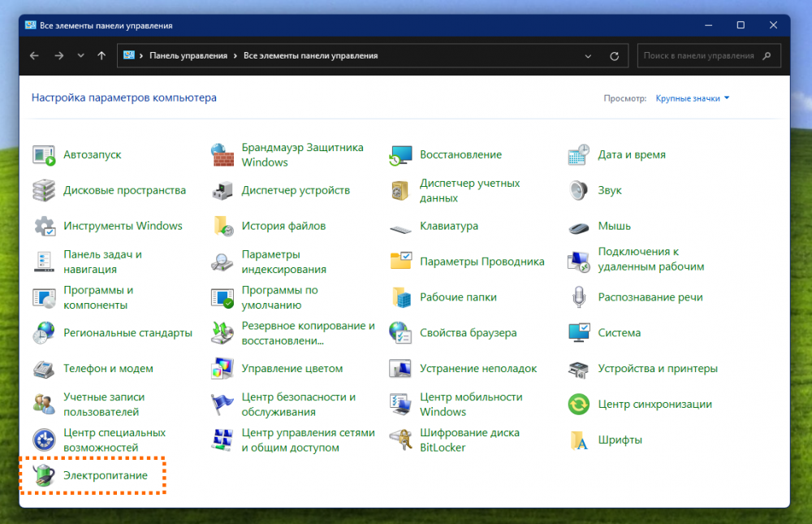Go up one level with arrow

coord(101,56)
